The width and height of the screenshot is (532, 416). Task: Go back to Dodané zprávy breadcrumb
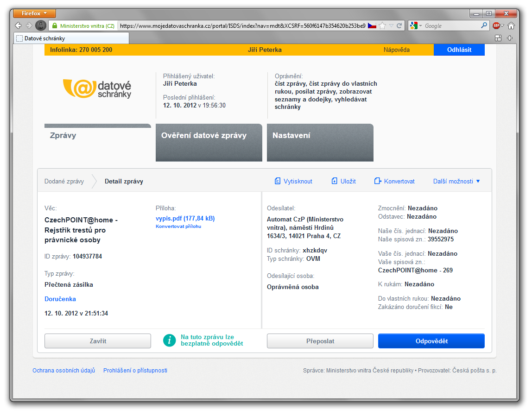click(x=64, y=181)
